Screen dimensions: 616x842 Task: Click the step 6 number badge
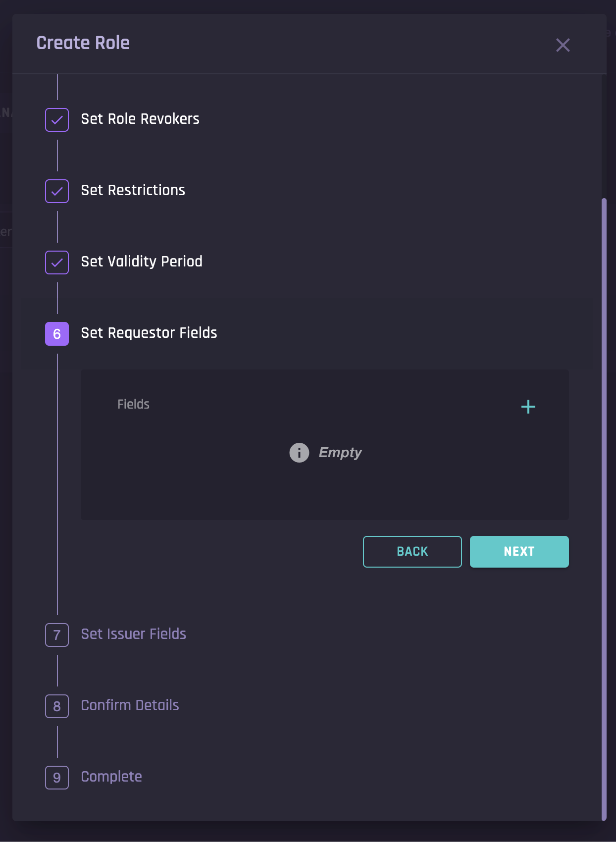(57, 334)
